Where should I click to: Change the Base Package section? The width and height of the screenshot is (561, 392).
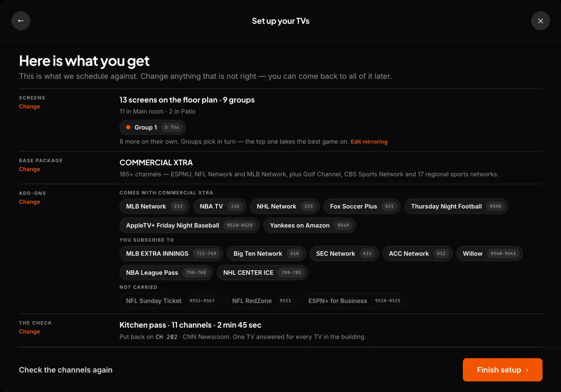coord(29,169)
